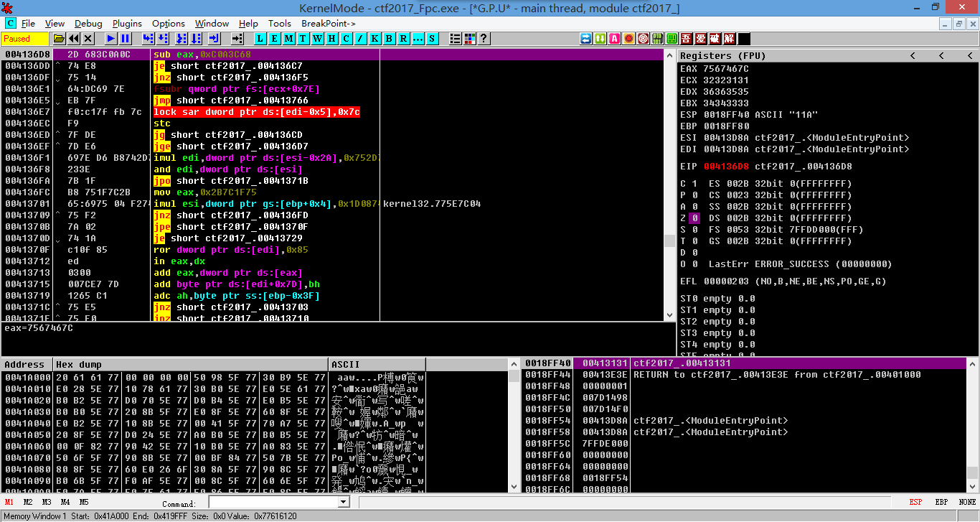Click the Execute till return icon

[x=214, y=38]
